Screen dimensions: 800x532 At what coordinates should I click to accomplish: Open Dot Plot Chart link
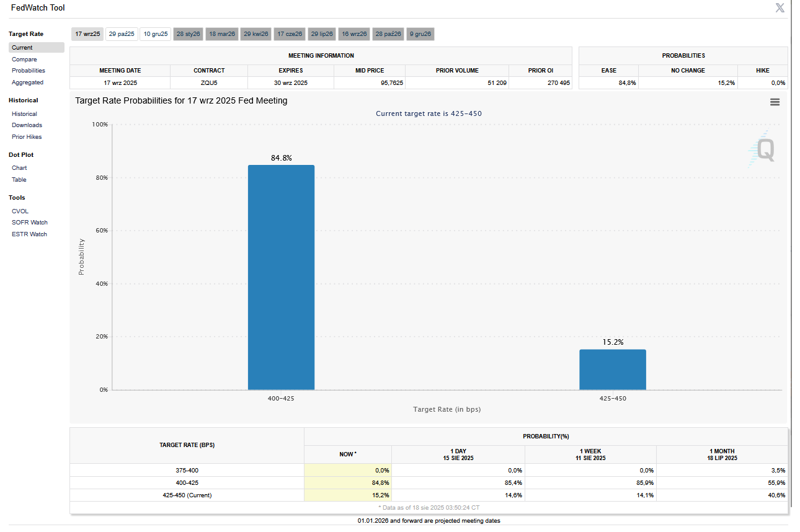pos(19,168)
